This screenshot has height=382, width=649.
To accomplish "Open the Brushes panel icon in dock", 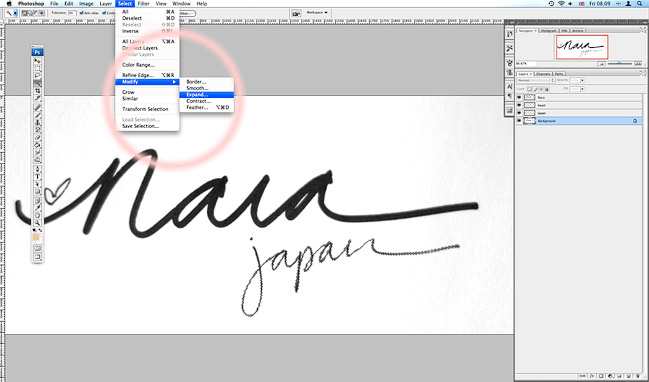I will (510, 62).
